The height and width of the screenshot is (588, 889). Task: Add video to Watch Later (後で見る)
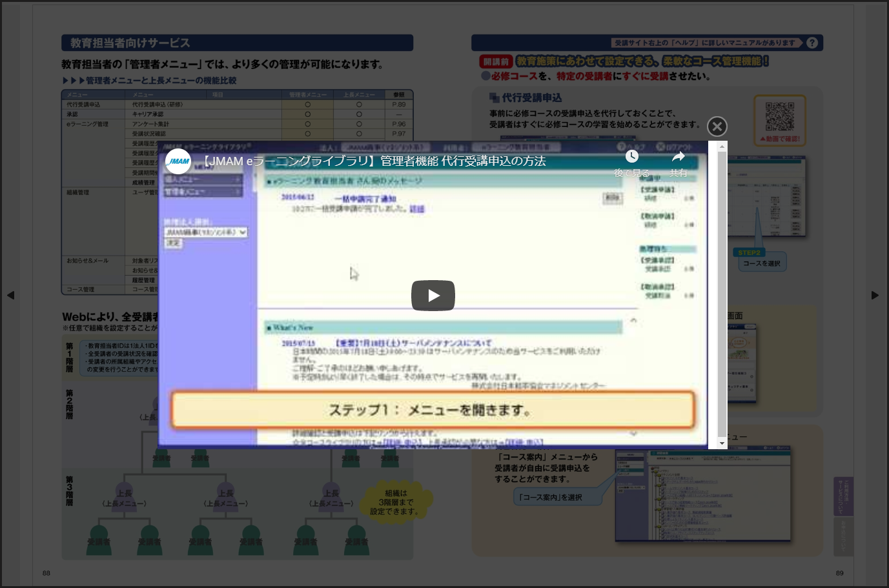(x=631, y=163)
